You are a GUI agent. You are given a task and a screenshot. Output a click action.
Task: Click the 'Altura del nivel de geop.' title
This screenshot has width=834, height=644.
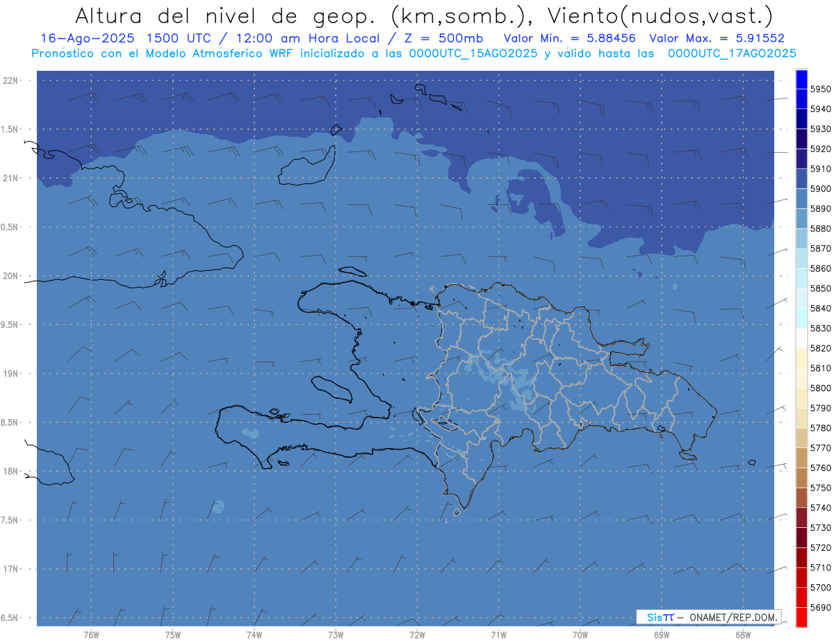tap(226, 15)
